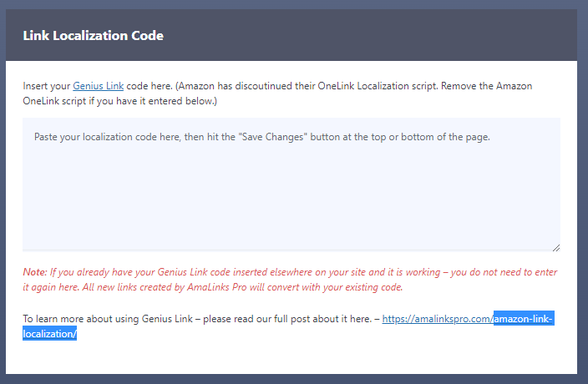Click the "Insert your" instruction text
Viewport: 588px width, 384px height.
(47, 86)
